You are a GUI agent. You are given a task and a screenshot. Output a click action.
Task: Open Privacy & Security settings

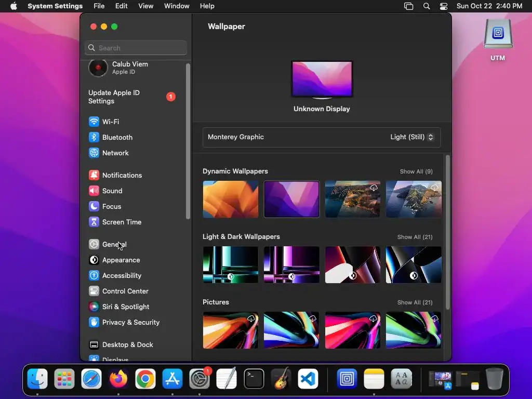pos(124,322)
